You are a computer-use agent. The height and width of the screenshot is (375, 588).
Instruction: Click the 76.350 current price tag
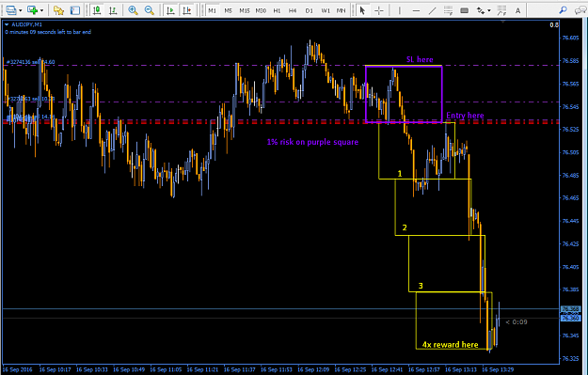click(x=570, y=318)
